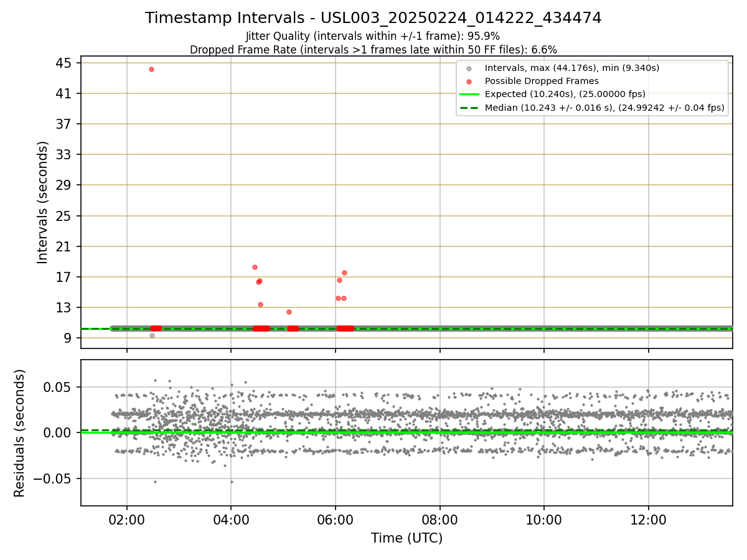Click the dashed green line sample in legend
This screenshot has width=747, height=560.
(469, 108)
